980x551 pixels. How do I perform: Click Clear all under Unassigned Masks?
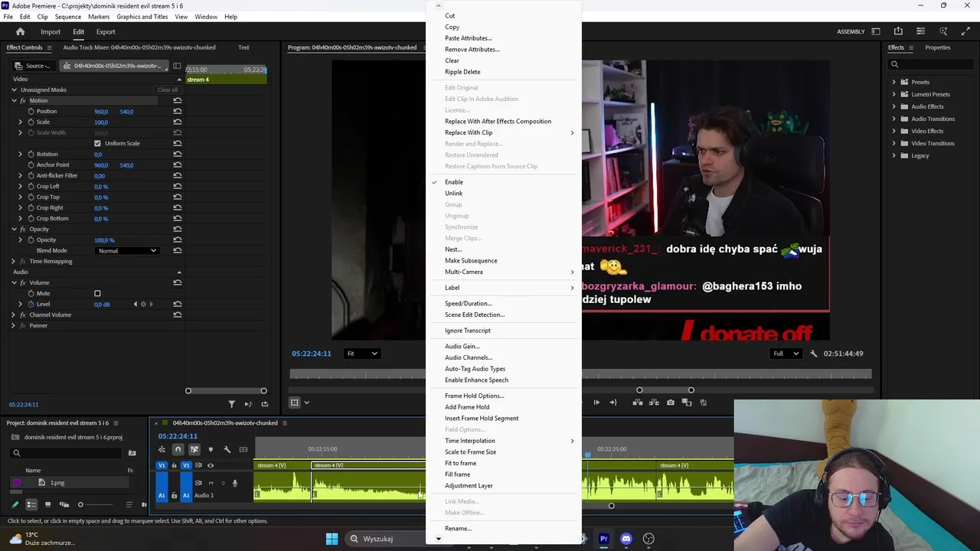point(168,90)
